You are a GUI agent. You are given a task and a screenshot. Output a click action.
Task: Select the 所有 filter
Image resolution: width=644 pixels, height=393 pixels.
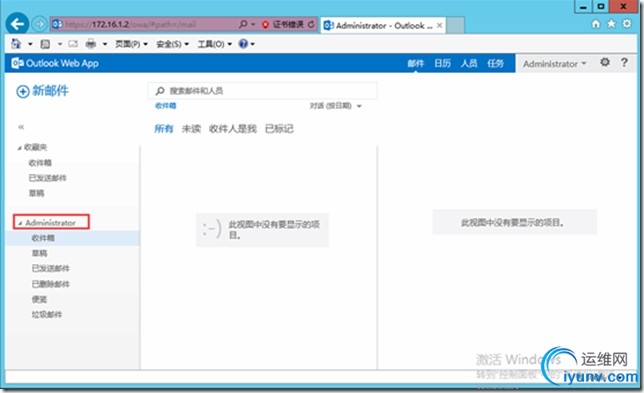164,129
